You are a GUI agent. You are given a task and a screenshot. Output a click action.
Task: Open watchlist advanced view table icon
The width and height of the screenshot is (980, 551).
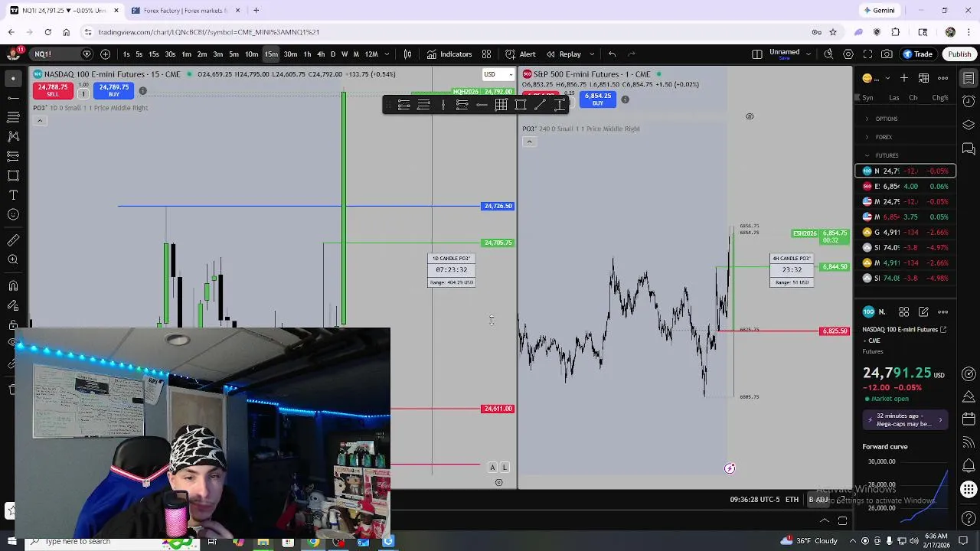pyautogui.click(x=923, y=78)
